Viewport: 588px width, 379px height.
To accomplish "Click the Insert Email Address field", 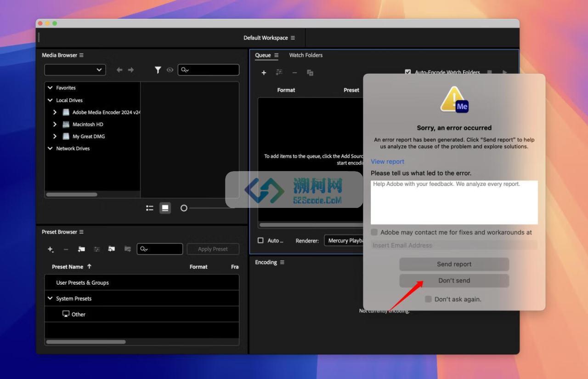I will (454, 245).
